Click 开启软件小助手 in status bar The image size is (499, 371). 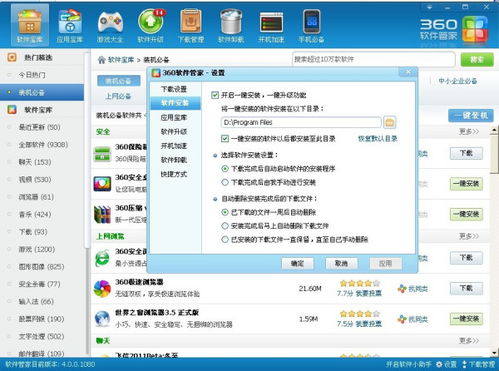(409, 364)
